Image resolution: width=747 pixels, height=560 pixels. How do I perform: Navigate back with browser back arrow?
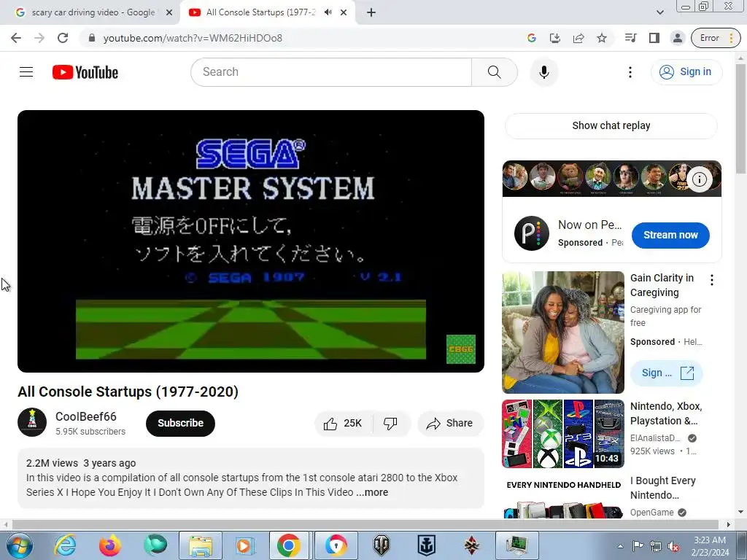16,38
